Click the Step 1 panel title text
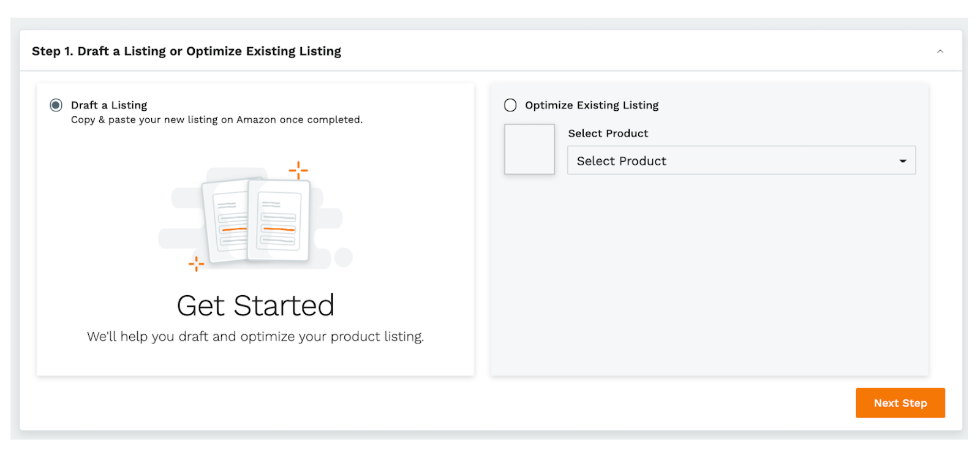This screenshot has height=450, width=980. [x=186, y=51]
